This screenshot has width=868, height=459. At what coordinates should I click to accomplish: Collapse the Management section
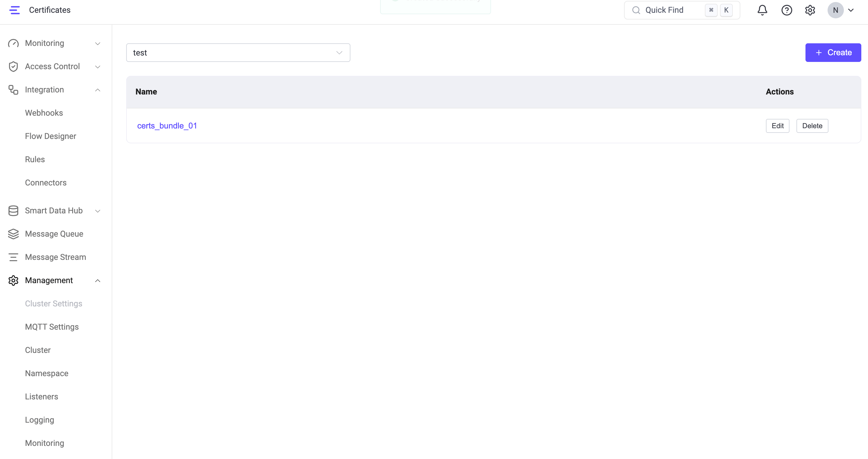[97, 281]
